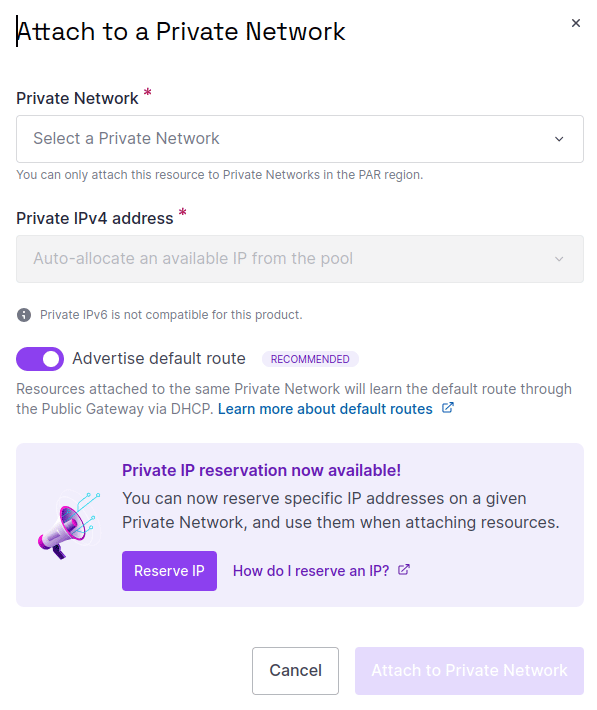Click the Cancel button

295,671
